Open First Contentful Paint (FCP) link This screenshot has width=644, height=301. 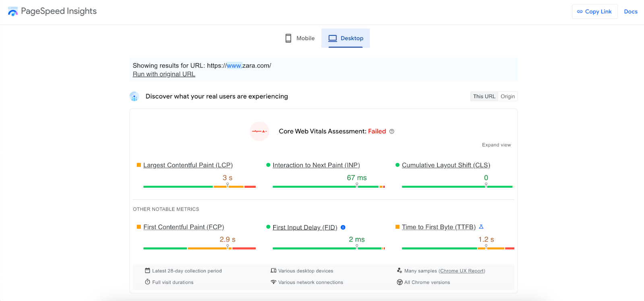pyautogui.click(x=184, y=227)
